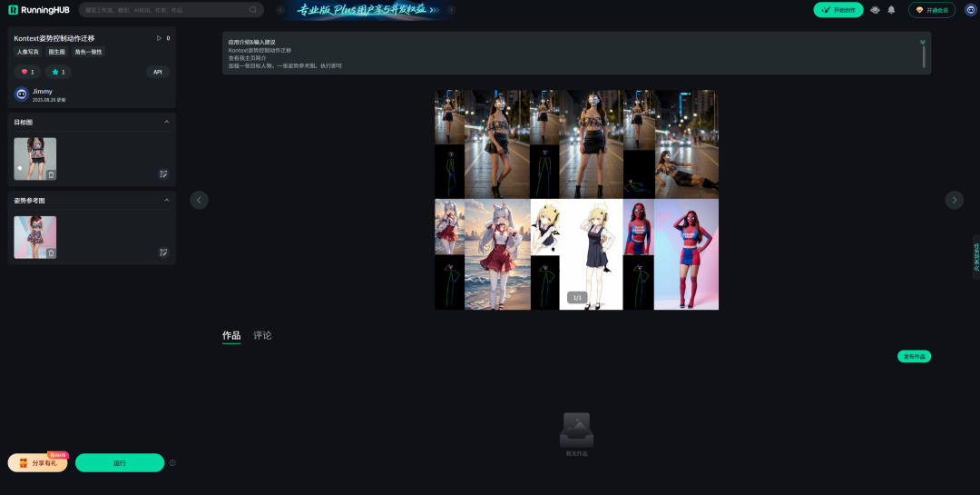Open the notifications bell
Screen dimensions: 980x495
[891, 10]
